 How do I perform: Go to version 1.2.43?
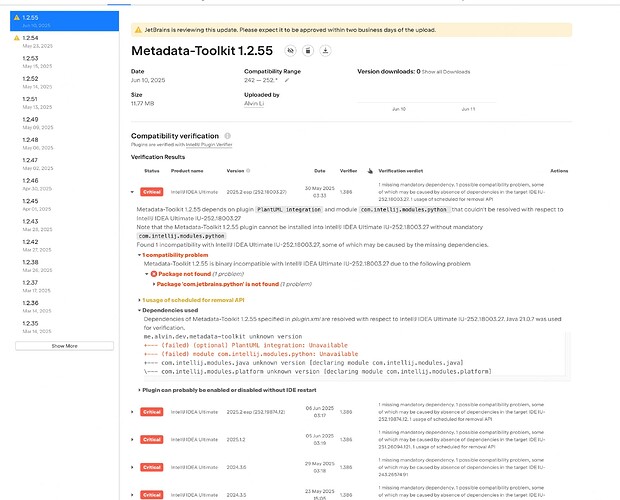click(64, 225)
